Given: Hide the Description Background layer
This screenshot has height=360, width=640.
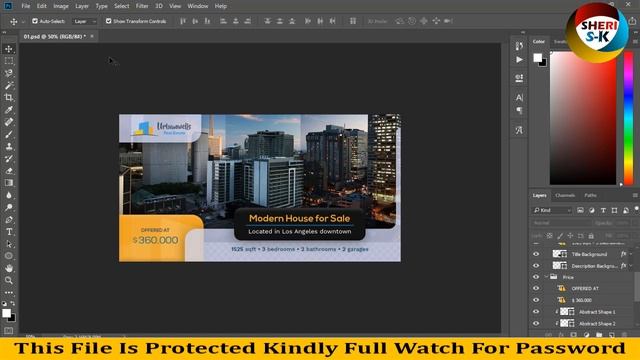Looking at the screenshot, I should pyautogui.click(x=536, y=266).
